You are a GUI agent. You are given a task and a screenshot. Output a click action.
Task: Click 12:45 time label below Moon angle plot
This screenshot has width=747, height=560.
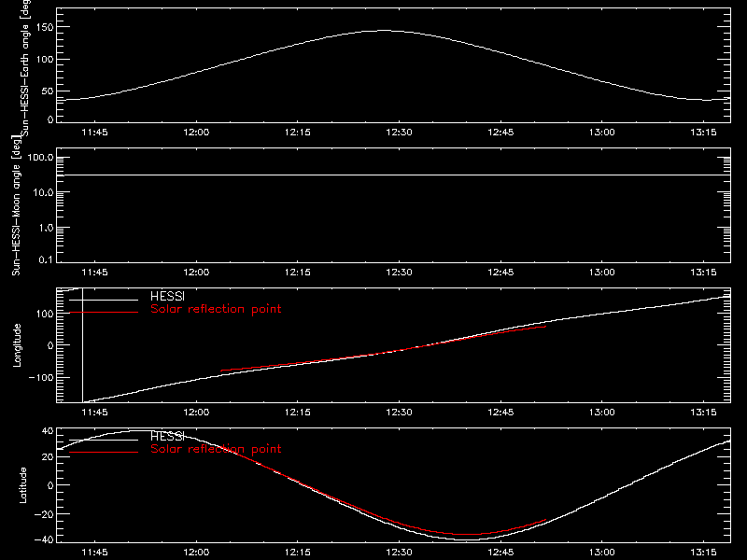(500, 273)
